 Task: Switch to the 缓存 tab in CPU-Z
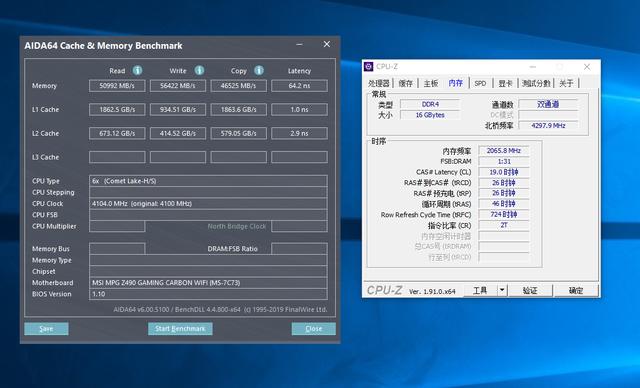click(x=405, y=83)
